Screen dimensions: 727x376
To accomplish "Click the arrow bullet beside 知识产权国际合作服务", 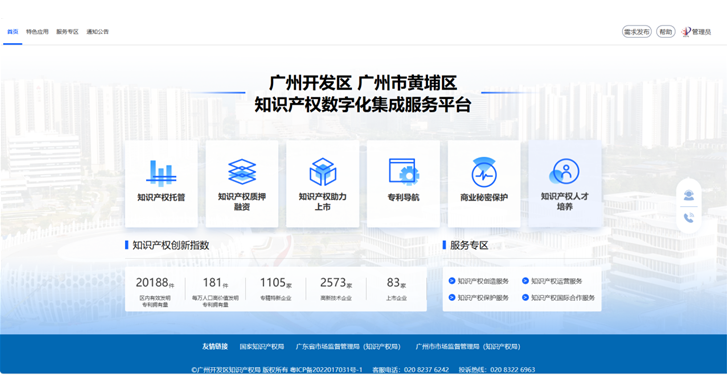I will (525, 298).
